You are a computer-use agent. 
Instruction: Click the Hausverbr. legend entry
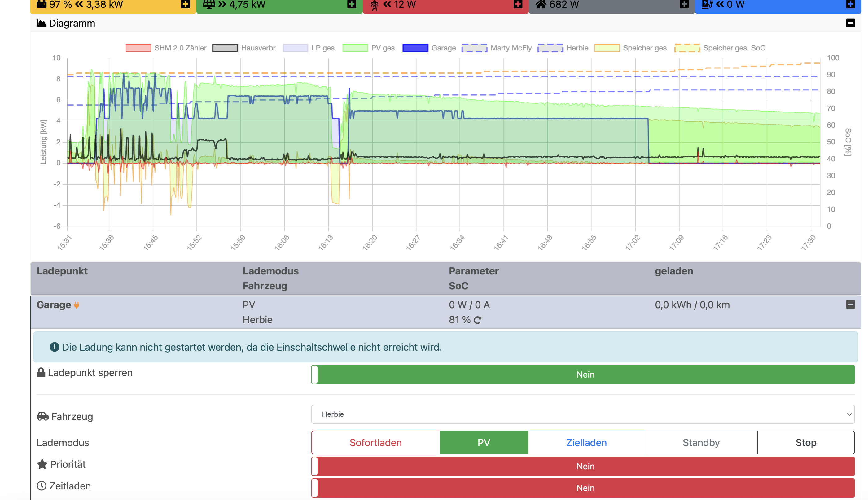coord(258,48)
